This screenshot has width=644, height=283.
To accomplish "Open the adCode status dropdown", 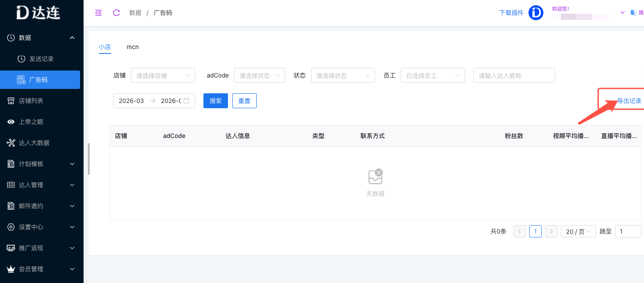I will coord(259,75).
